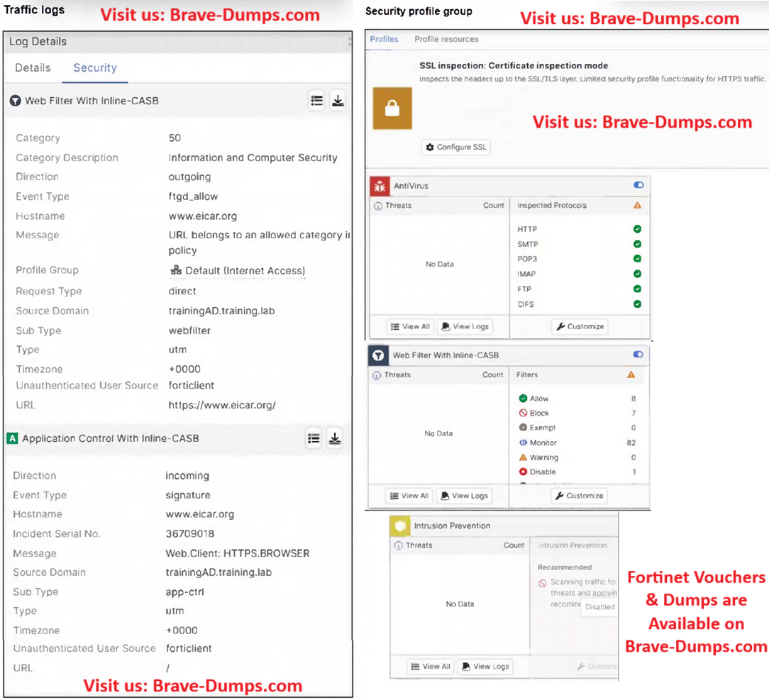
Task: Click the Application Control list view icon
Action: click(x=314, y=439)
